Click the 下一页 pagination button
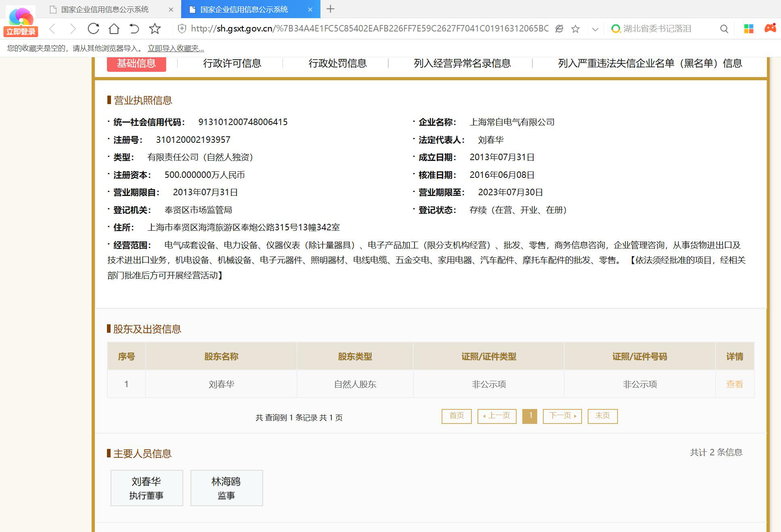This screenshot has width=781, height=532. click(x=562, y=416)
